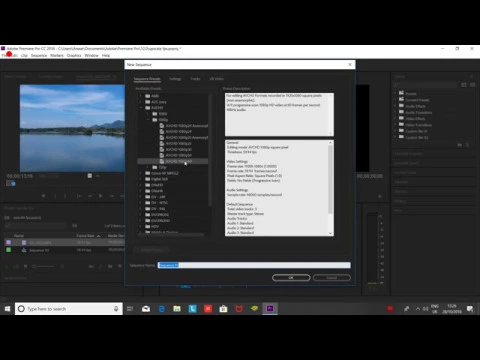Screen dimensions: 480x360
Task: Expand the AVC-Intra preset folder
Action: 141,102
